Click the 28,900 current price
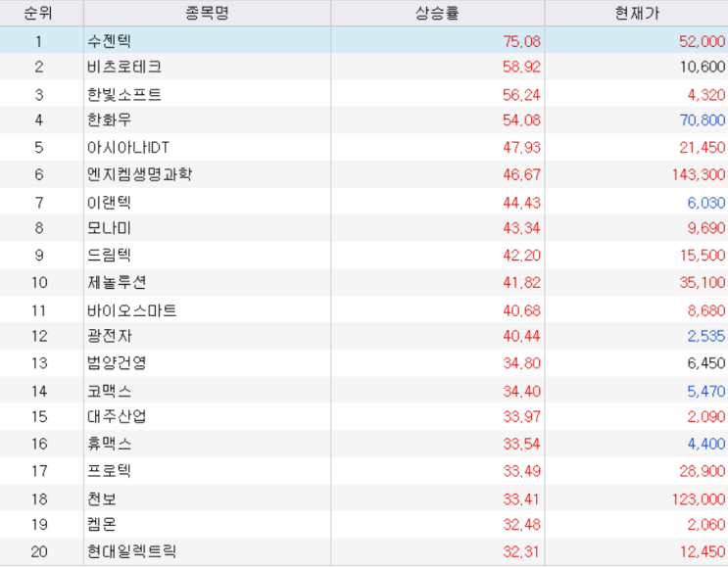Viewport: 728px width, 567px height. [703, 471]
